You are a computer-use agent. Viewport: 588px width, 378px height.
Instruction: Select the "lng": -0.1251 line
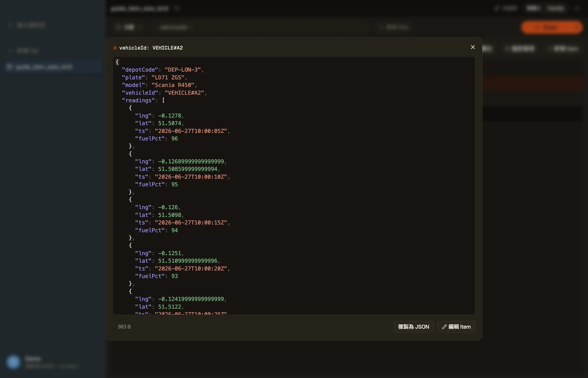click(x=160, y=253)
